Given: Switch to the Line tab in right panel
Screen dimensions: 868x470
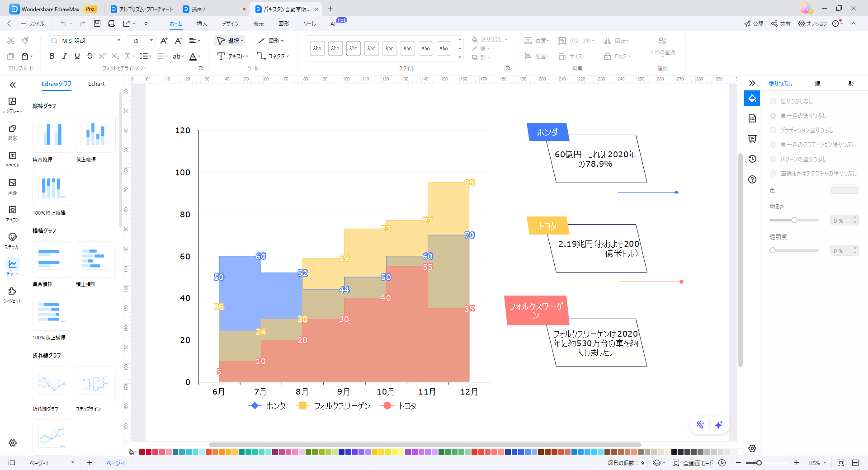Looking at the screenshot, I should (x=817, y=84).
